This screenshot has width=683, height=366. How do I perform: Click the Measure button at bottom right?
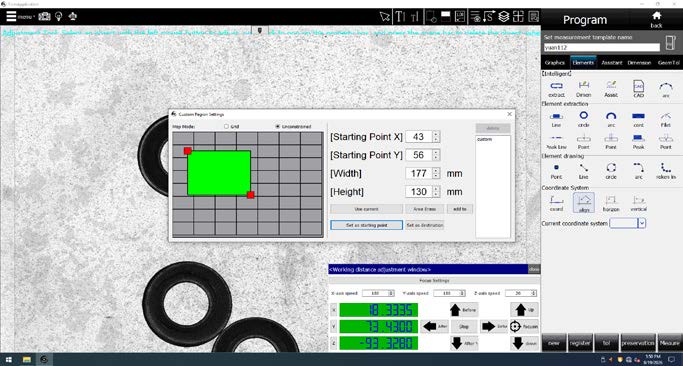(x=669, y=343)
